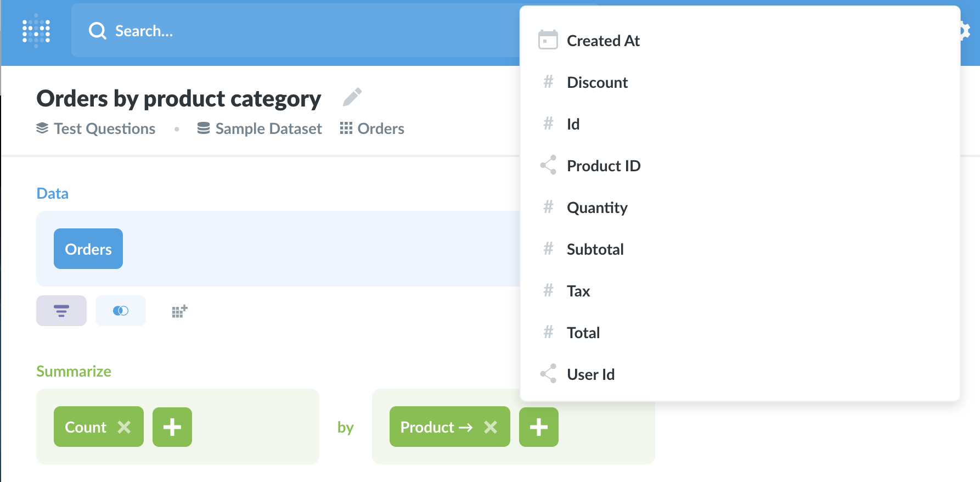980x482 pixels.
Task: Click the share icon beside Product ID
Action: [548, 165]
